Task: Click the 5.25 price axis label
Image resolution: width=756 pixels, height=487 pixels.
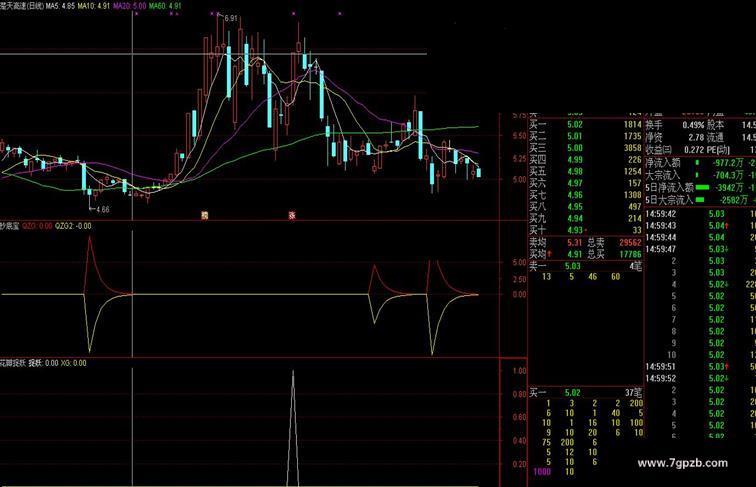Action: pyautogui.click(x=519, y=159)
